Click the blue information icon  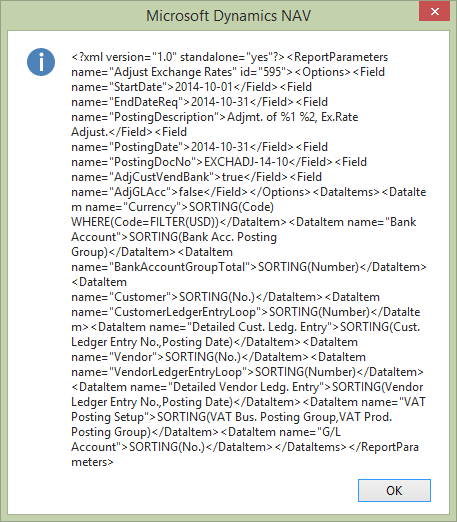coord(41,62)
